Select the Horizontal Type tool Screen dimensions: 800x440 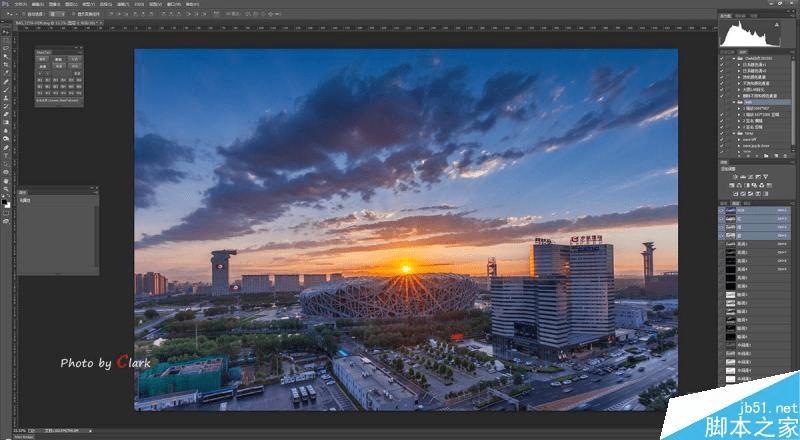pyautogui.click(x=7, y=155)
